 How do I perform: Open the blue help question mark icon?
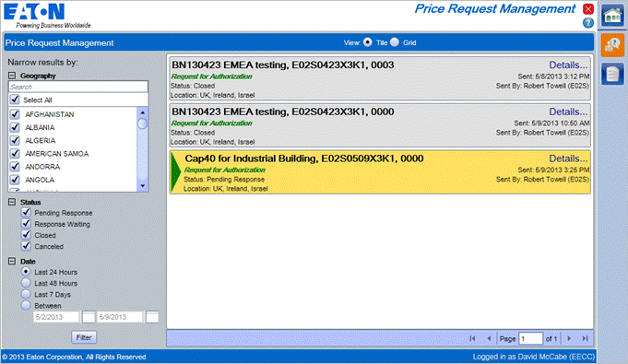(588, 23)
